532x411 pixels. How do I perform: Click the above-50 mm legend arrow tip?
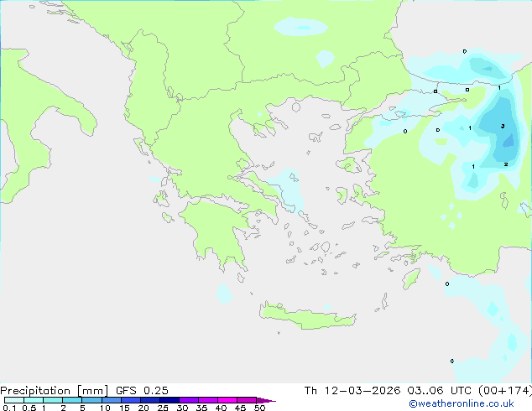(266, 400)
